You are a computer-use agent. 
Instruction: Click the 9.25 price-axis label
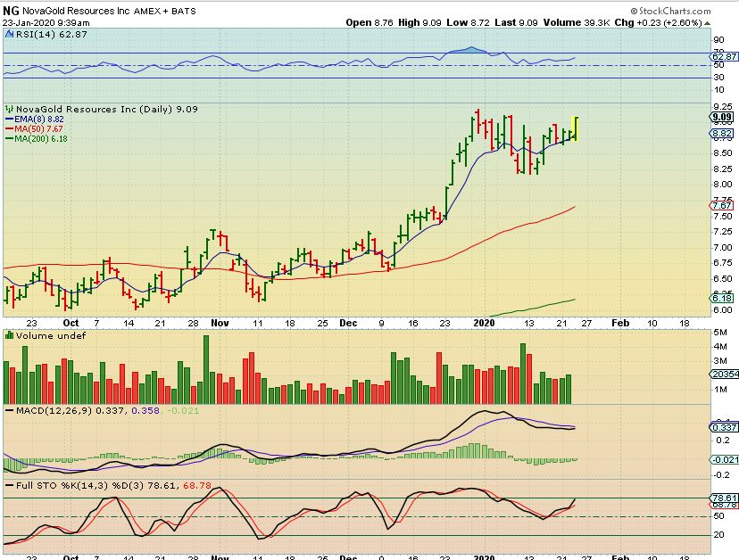pyautogui.click(x=722, y=107)
